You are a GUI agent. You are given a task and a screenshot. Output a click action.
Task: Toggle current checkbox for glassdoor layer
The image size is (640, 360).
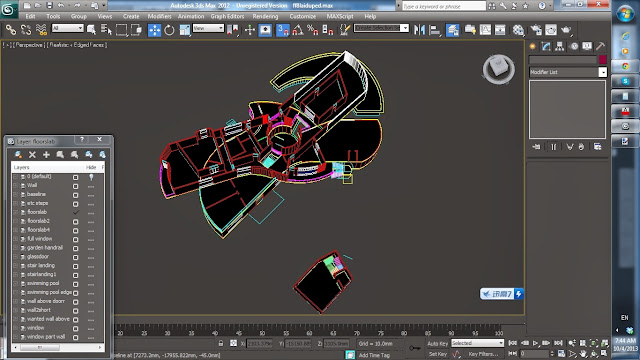click(x=76, y=258)
